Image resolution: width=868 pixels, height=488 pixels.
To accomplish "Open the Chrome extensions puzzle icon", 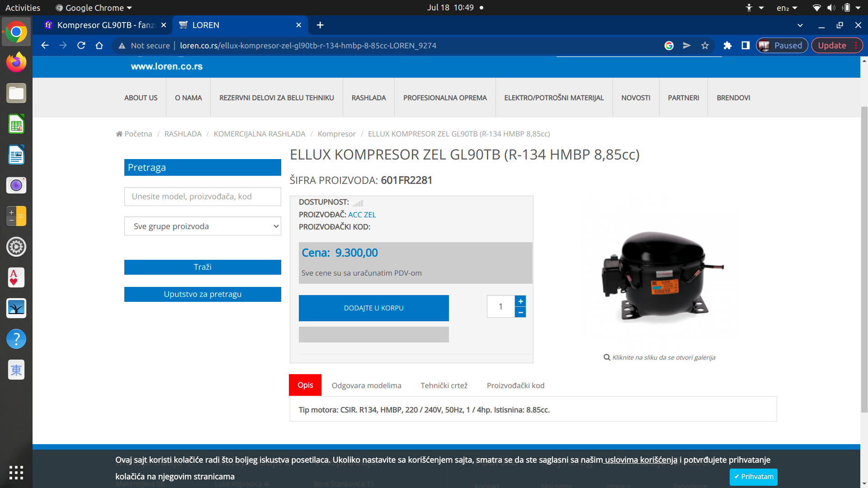I will [x=727, y=45].
